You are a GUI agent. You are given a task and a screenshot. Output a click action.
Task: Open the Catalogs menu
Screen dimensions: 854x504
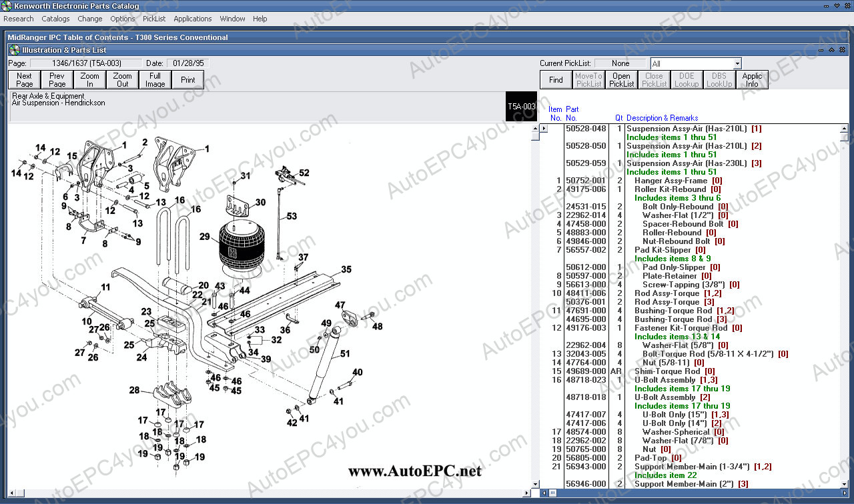click(55, 19)
